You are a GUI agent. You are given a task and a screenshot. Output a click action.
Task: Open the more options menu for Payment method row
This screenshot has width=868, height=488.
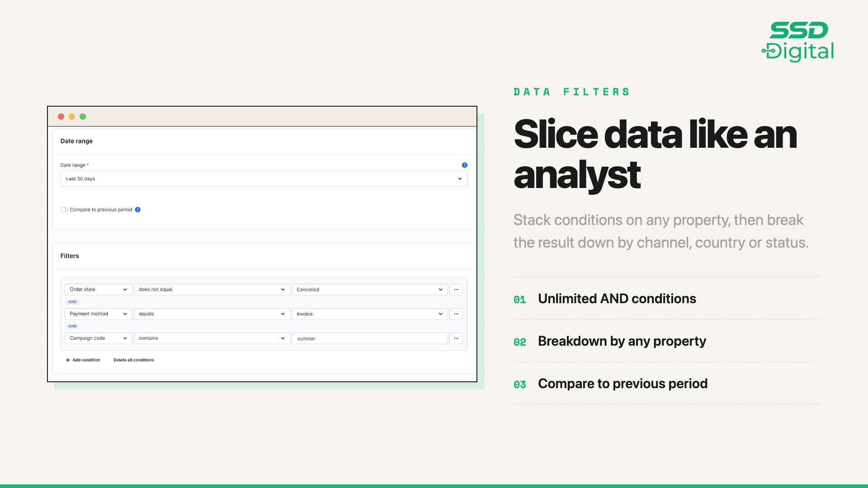point(456,314)
